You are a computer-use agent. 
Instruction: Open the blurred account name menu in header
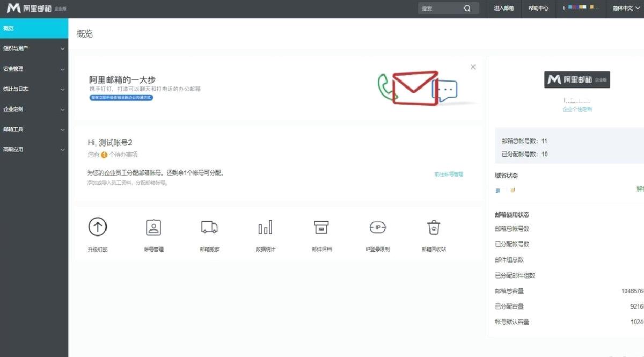pos(582,8)
